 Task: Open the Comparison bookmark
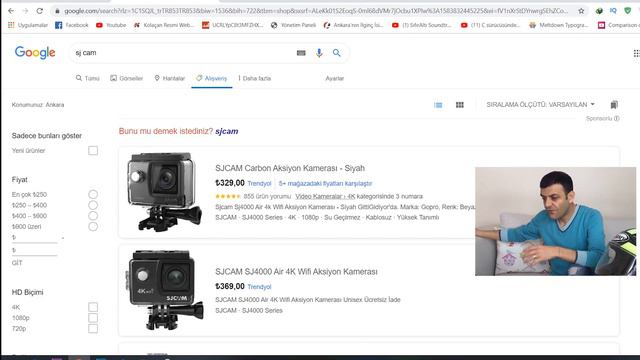click(x=618, y=25)
